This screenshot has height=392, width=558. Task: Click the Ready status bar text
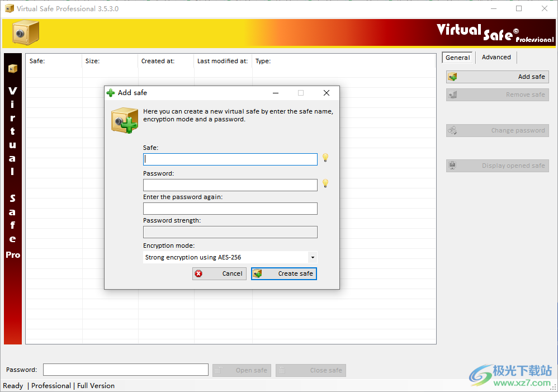click(x=13, y=386)
